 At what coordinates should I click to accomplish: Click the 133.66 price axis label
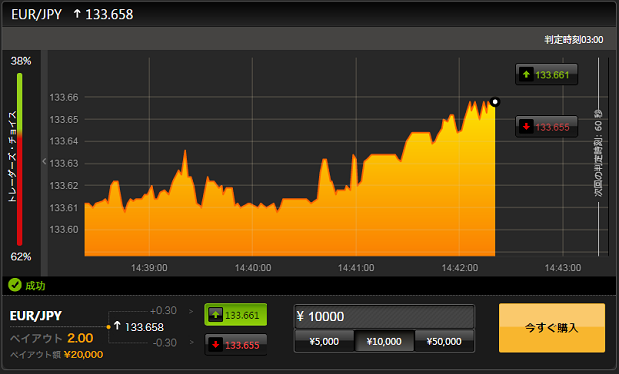(x=64, y=97)
